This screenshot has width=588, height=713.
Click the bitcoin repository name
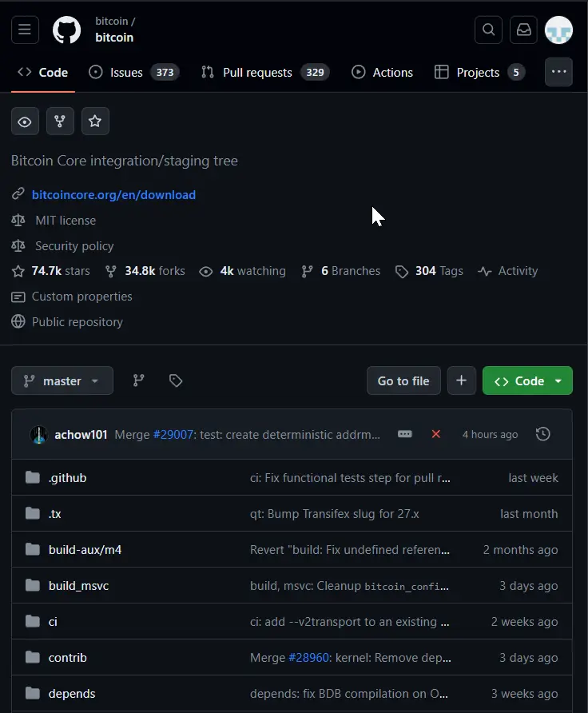point(114,38)
